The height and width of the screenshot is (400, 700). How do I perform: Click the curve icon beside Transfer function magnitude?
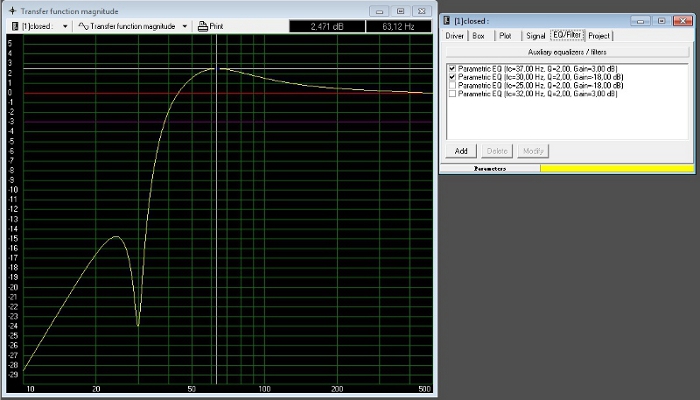tap(83, 26)
